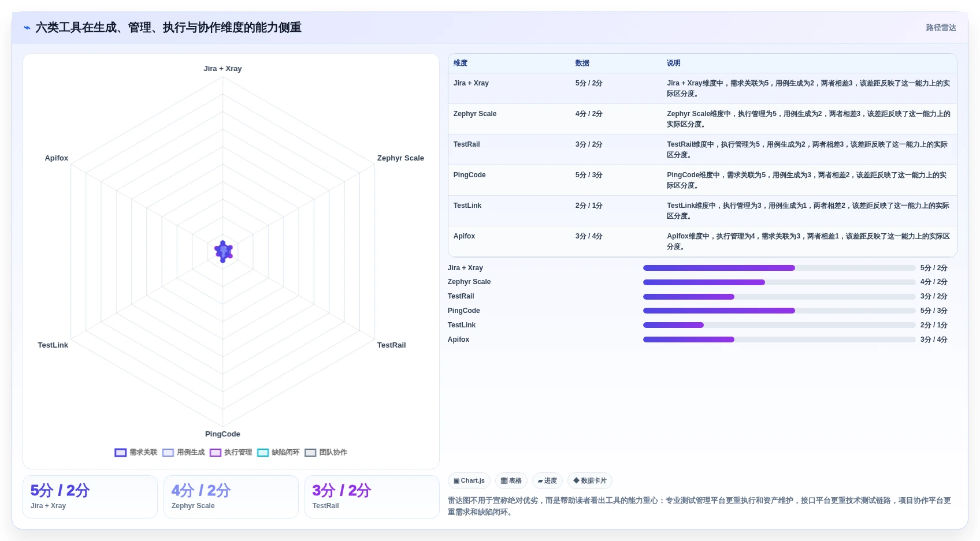Select the Zephyr Scale table row name
Viewport: 980px width, 541px height.
tap(475, 114)
